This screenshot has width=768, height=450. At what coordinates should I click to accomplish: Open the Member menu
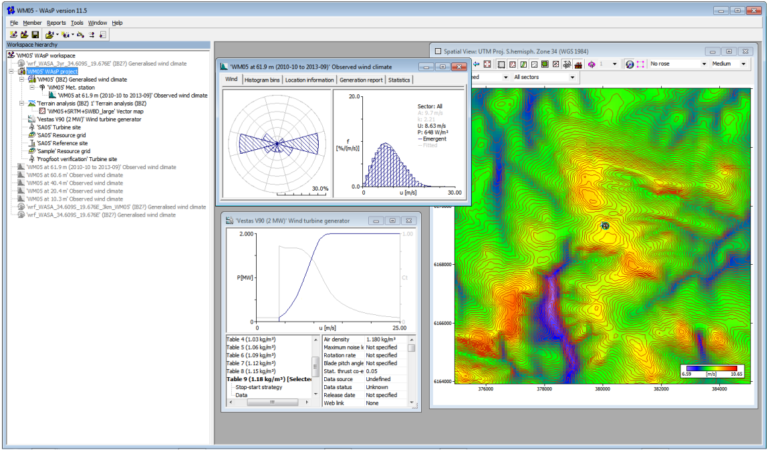pos(32,23)
